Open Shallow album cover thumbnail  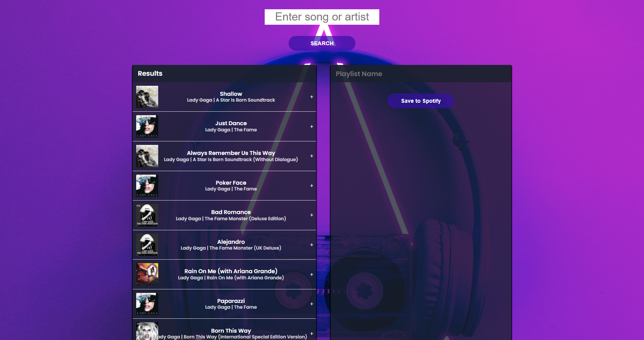(147, 97)
